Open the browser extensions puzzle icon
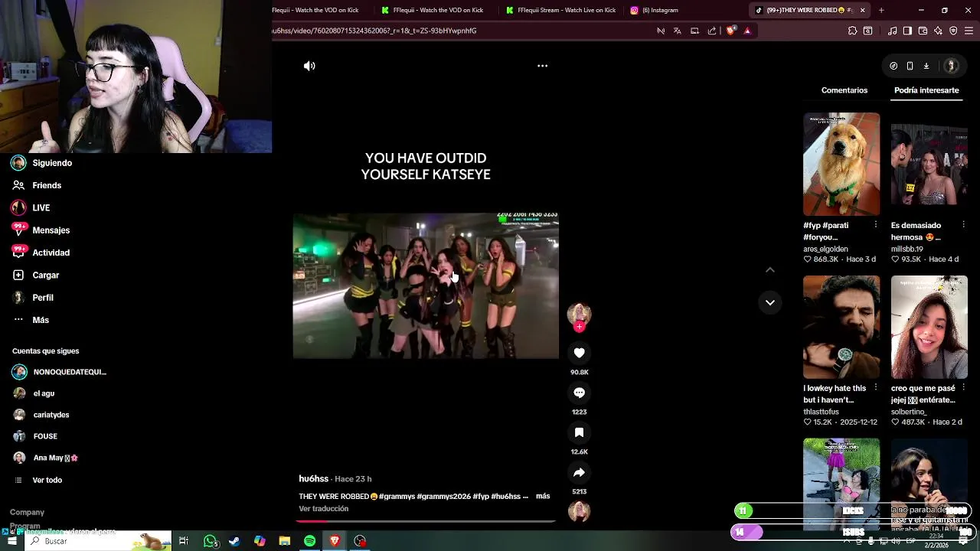Screen dimensions: 980x551 coord(852,31)
